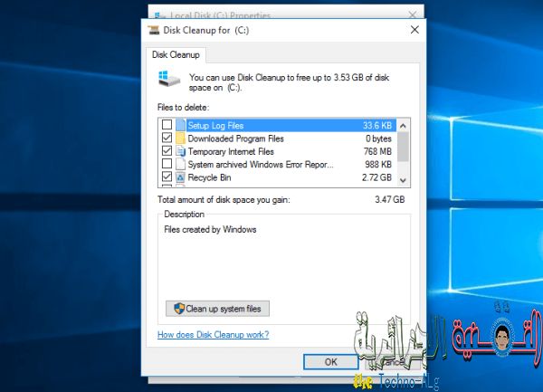543x392 pixels.
Task: Click the Temporary Internet Files page icon
Action: click(x=180, y=151)
